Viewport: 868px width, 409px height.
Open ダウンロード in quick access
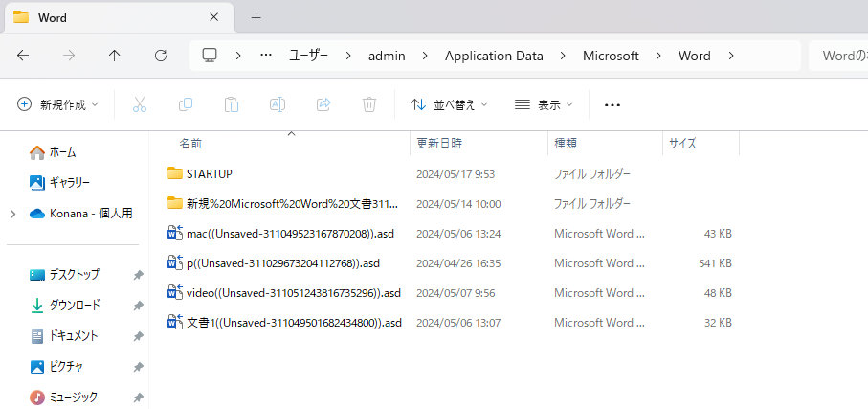pyautogui.click(x=65, y=305)
